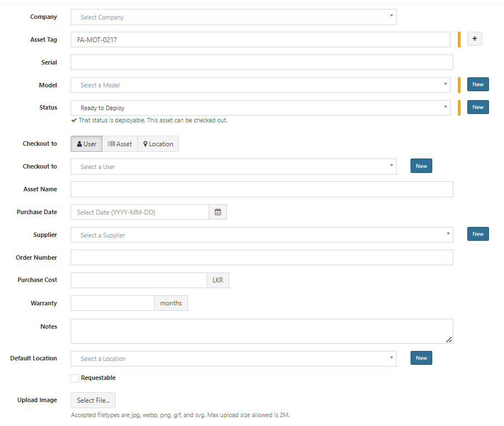This screenshot has width=504, height=426.
Task: Open the Purchase Date calendar picker
Action: click(x=218, y=212)
